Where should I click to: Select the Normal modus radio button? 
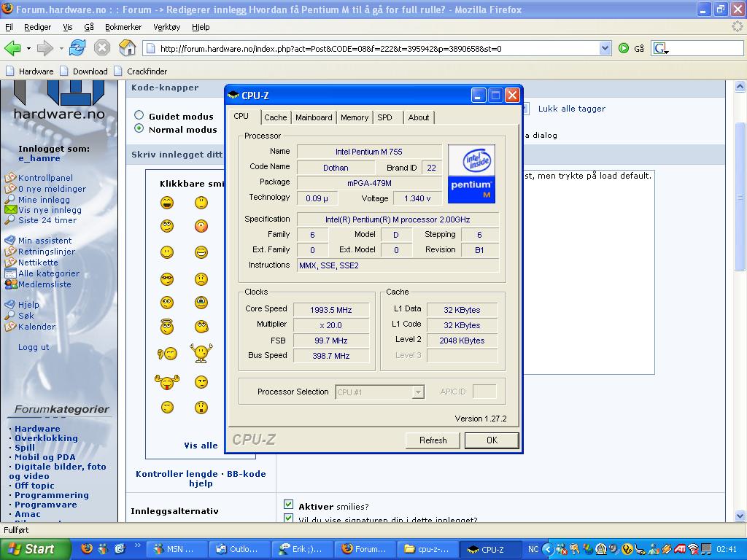(x=139, y=128)
